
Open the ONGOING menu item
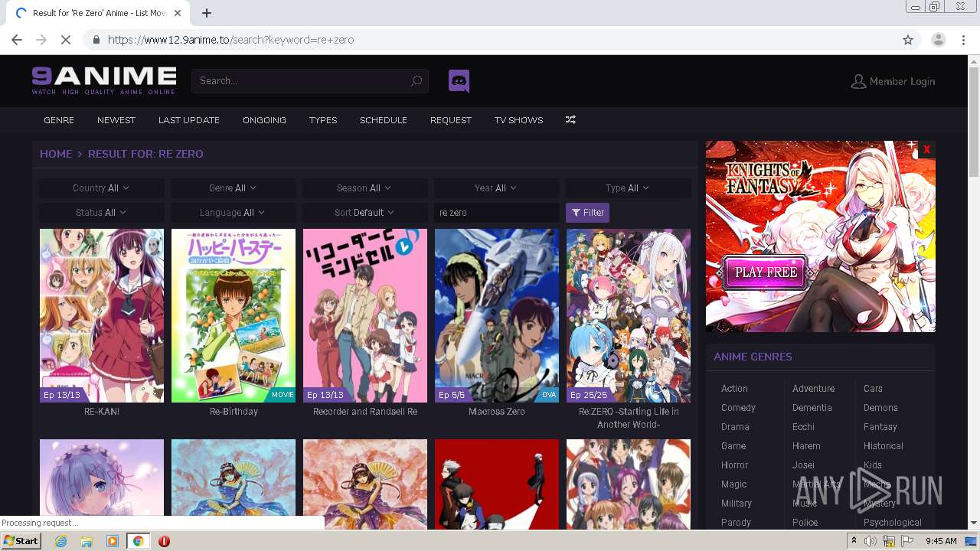[x=264, y=120]
